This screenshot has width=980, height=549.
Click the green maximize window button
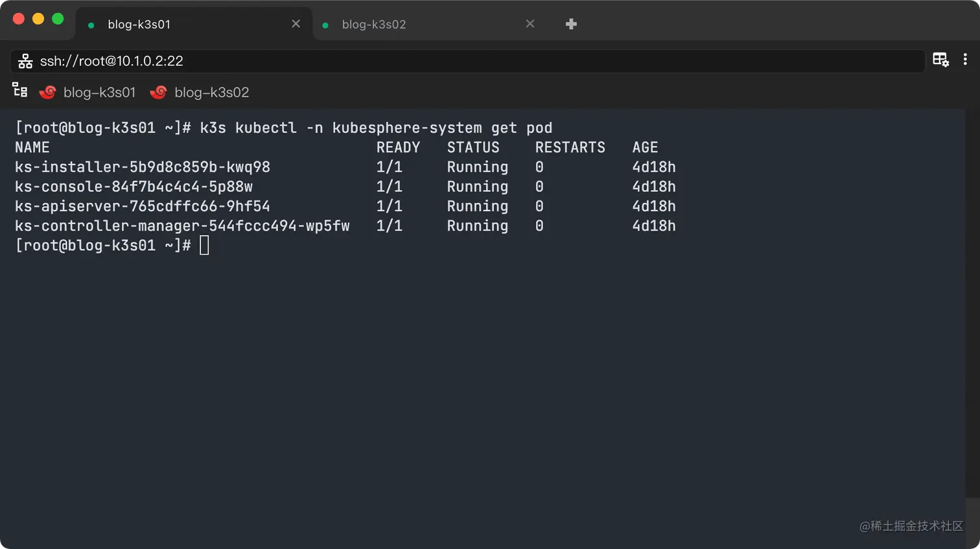tap(58, 19)
